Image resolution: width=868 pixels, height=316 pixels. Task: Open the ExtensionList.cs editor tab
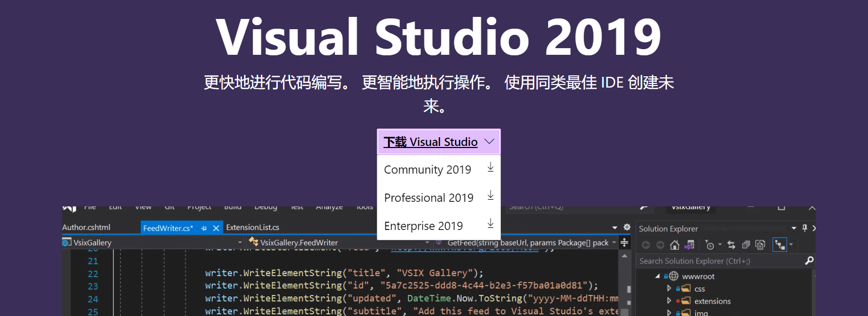pos(253,227)
